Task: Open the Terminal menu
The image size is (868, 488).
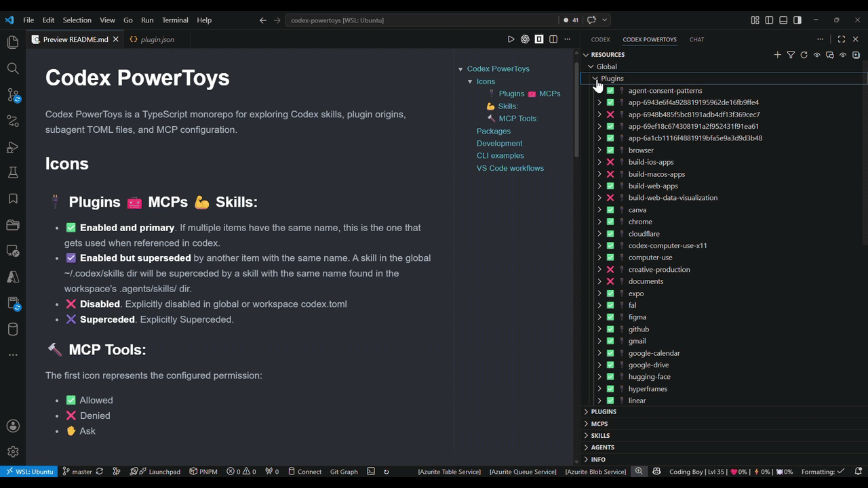Action: (x=175, y=20)
